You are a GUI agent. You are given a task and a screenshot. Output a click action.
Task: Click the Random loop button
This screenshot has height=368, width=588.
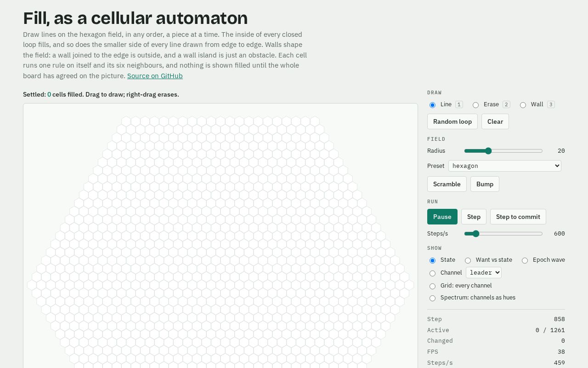coord(452,121)
